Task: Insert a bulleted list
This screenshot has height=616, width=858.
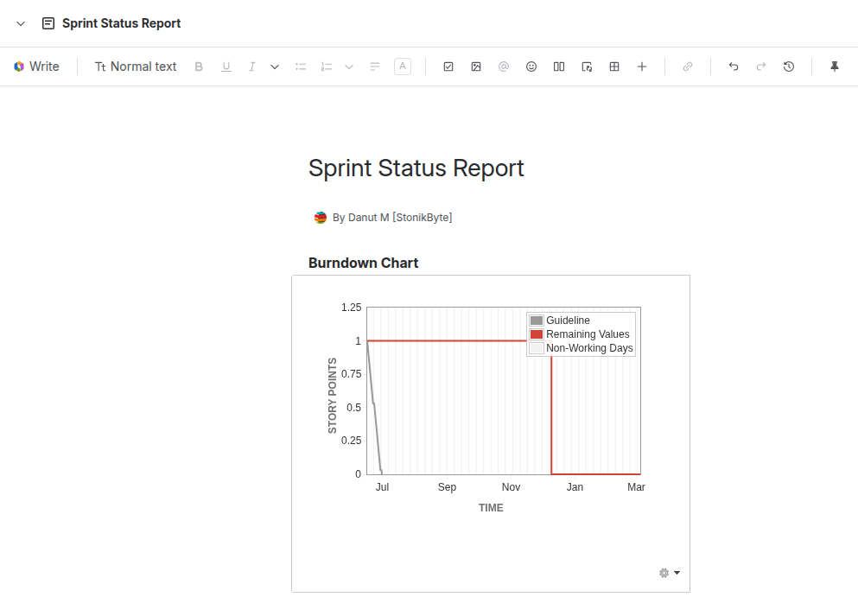Action: pos(301,67)
